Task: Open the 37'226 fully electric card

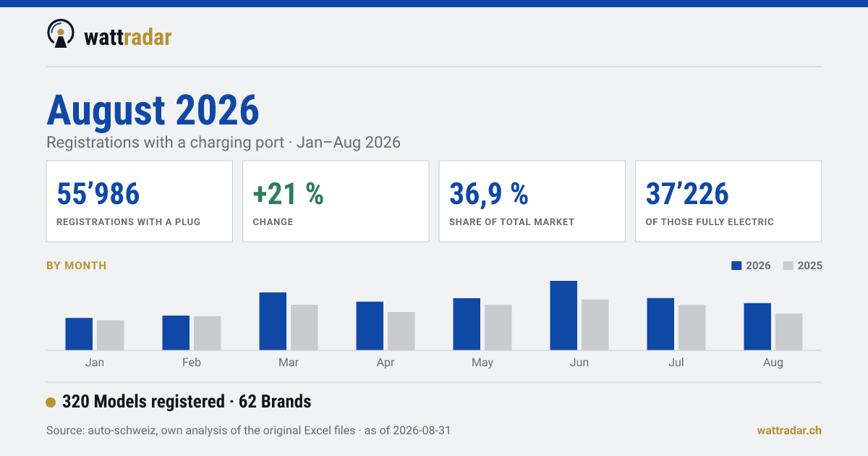Action: pos(728,201)
